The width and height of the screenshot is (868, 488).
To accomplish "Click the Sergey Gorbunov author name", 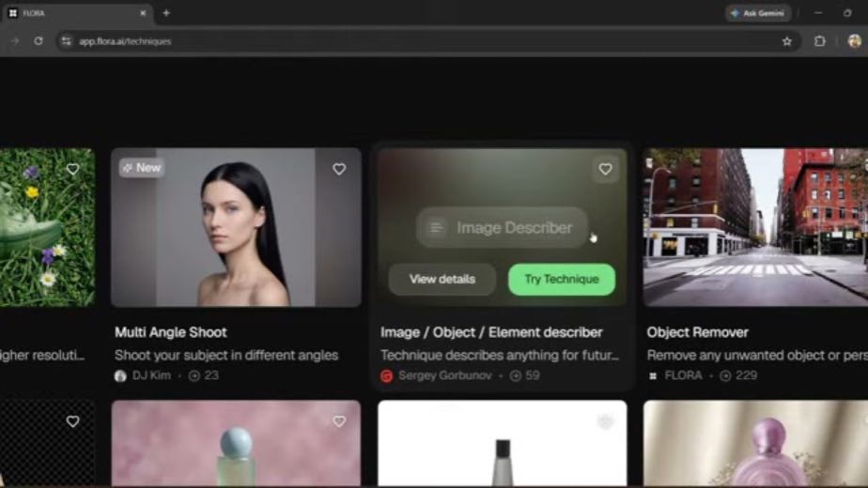I will tap(445, 375).
